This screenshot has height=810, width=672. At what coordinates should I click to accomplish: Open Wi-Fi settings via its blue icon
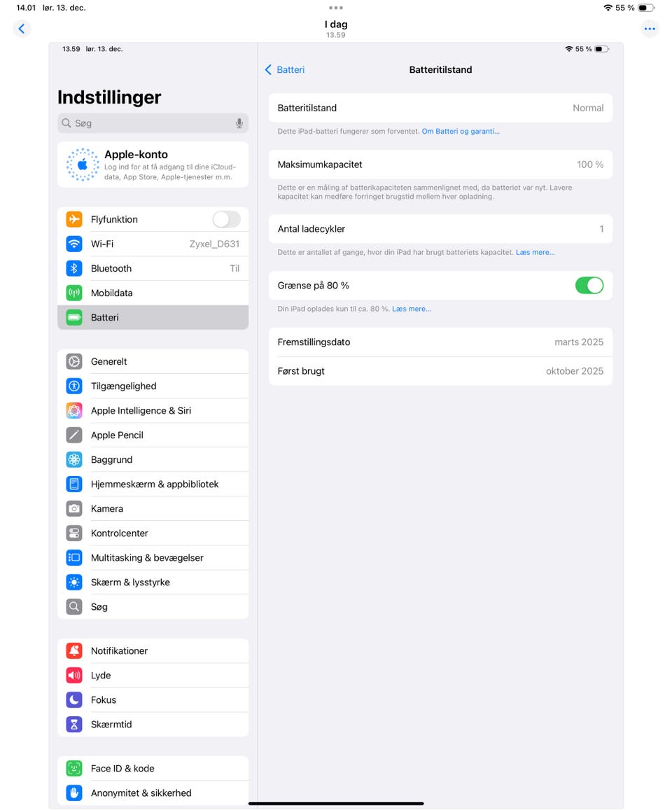74,244
